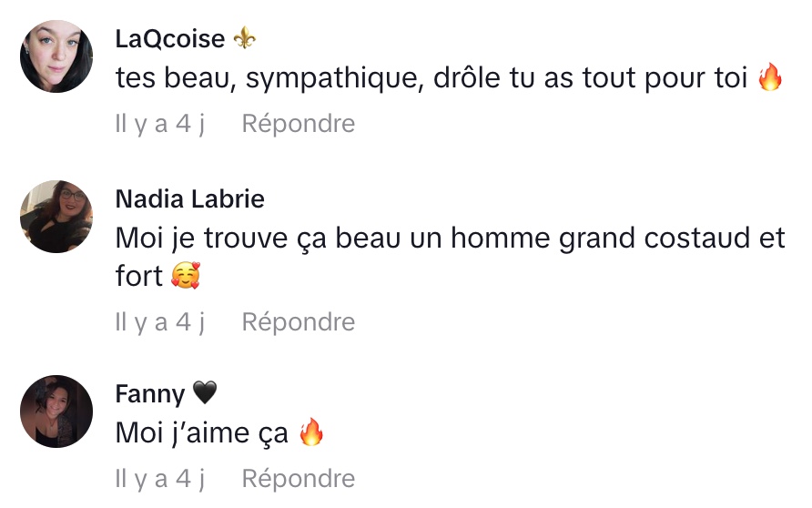Click the fire emoji after "Moi j'aime ça"
Viewport: 812px width, 508px height.
point(311,433)
